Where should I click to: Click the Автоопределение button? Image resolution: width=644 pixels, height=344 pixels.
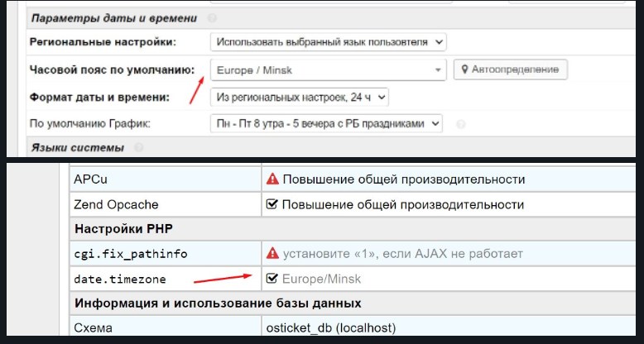511,69
